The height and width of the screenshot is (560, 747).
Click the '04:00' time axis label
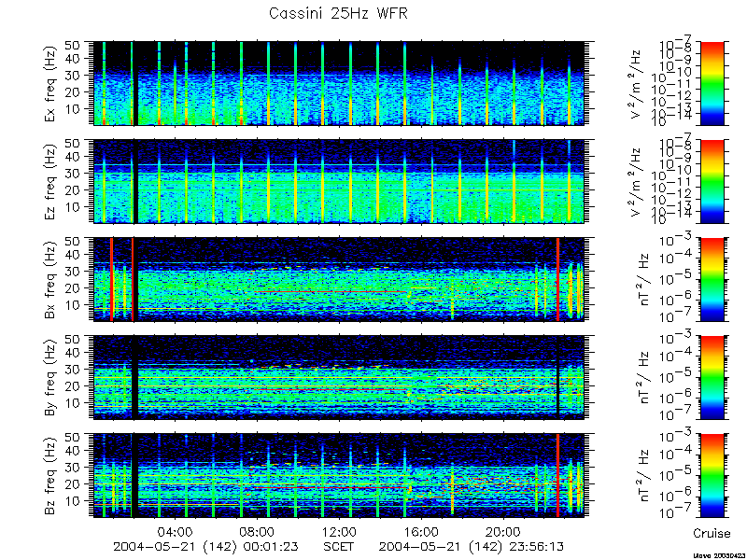click(176, 531)
